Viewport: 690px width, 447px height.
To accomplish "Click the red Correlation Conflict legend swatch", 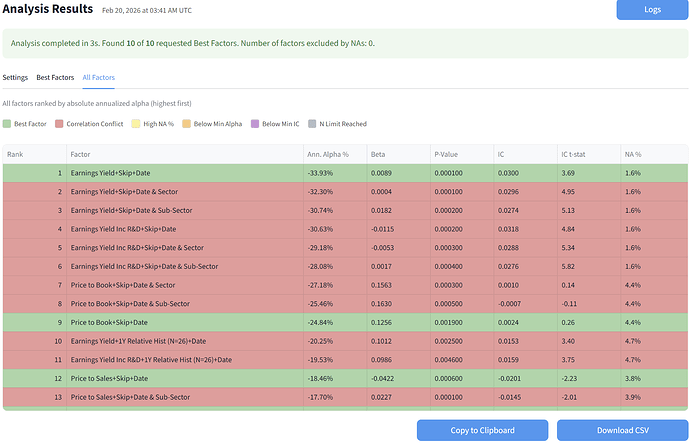I will point(59,124).
